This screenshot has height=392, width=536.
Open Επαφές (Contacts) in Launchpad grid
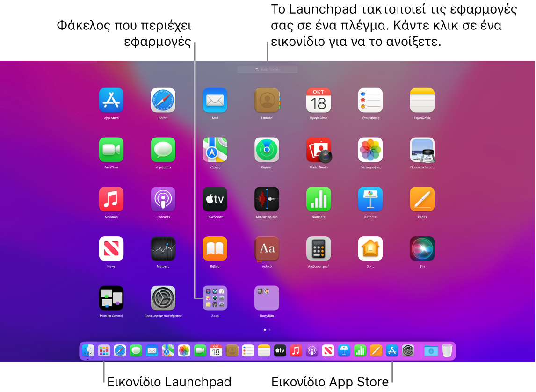[267, 100]
